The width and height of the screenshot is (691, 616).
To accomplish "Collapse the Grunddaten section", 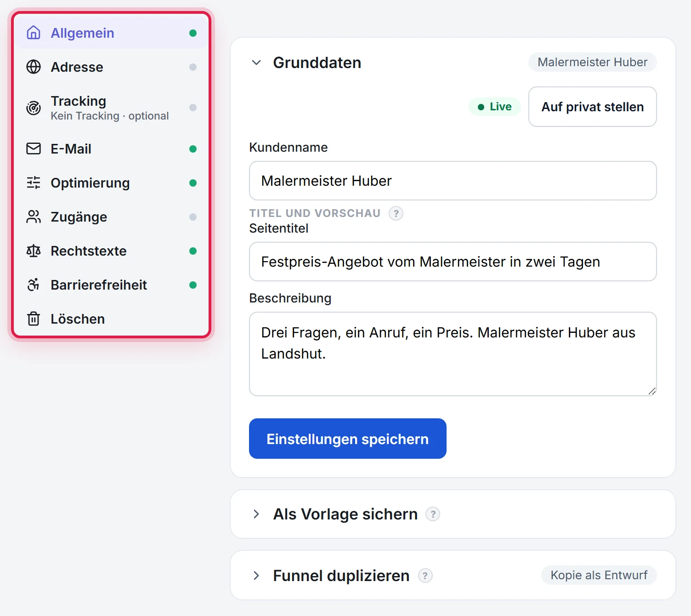I will click(x=256, y=63).
